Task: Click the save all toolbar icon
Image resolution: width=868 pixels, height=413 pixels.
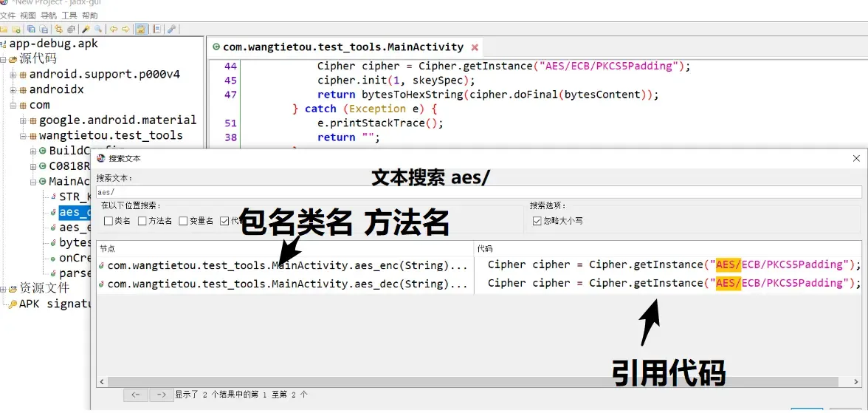Action: point(31,29)
